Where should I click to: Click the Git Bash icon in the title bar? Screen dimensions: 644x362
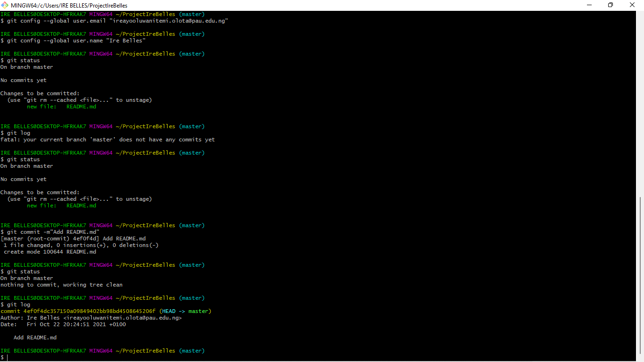tap(4, 5)
